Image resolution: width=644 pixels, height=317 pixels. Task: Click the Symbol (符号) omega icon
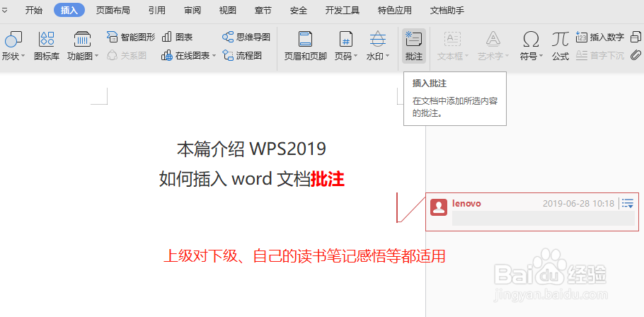click(531, 40)
